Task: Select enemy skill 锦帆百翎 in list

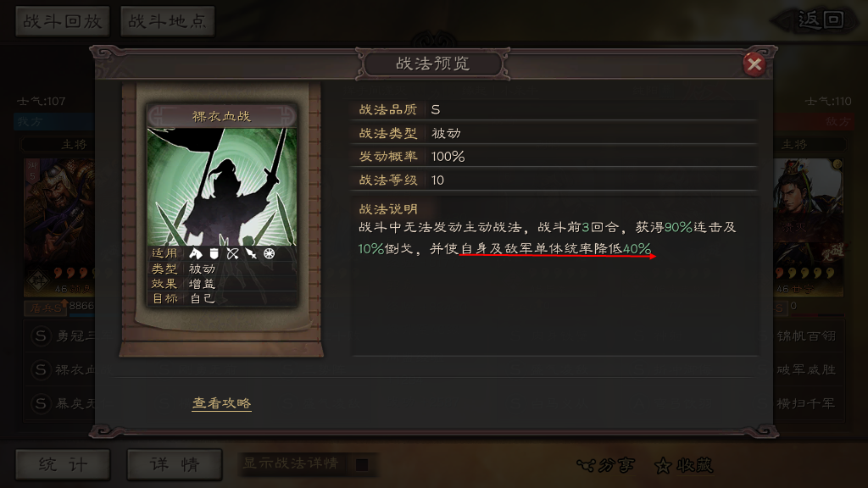Action: [806, 335]
